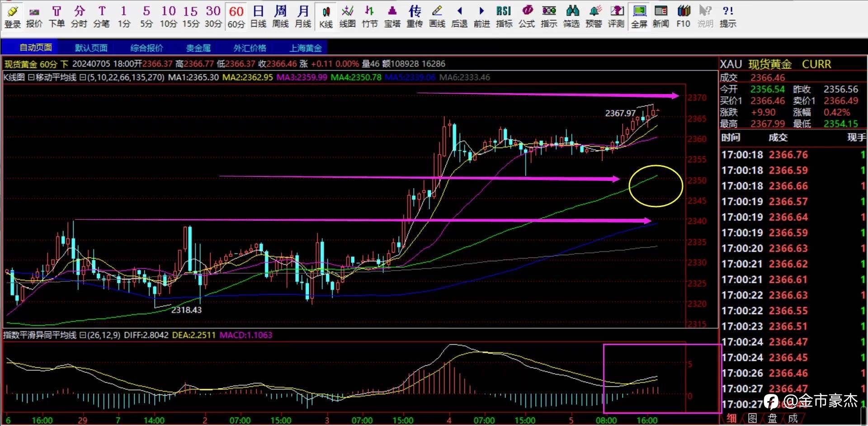Screen dimensions: 868x426
Task: Open the 公式 formula editor
Action: (527, 17)
